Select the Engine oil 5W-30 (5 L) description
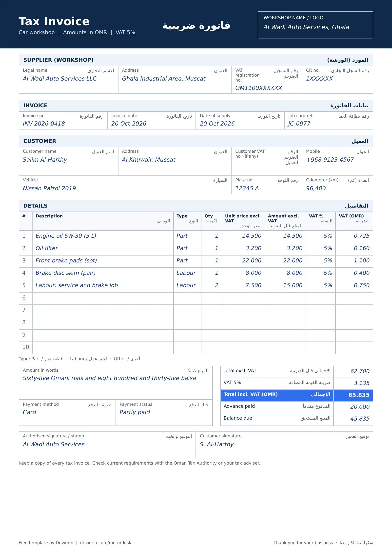Image resolution: width=392 pixels, height=555 pixels. point(66,236)
